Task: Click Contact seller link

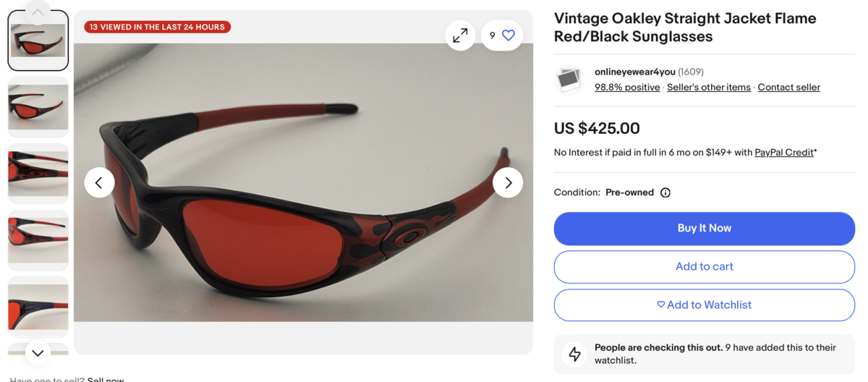Action: 788,88
